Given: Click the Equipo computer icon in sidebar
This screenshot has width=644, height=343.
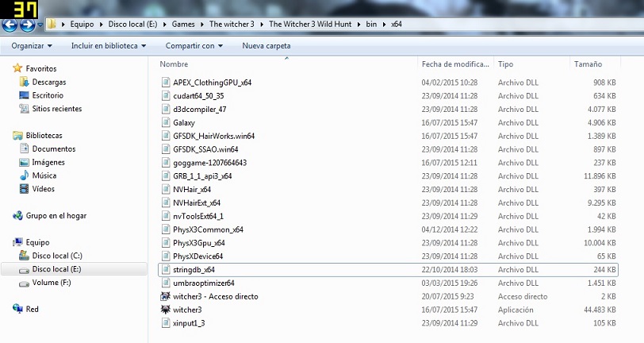Looking at the screenshot, I should [x=17, y=242].
